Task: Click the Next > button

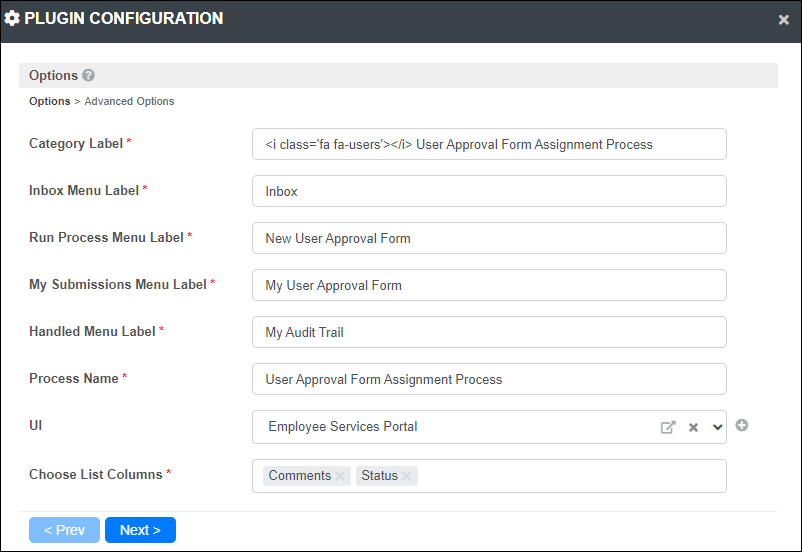Action: tap(140, 530)
